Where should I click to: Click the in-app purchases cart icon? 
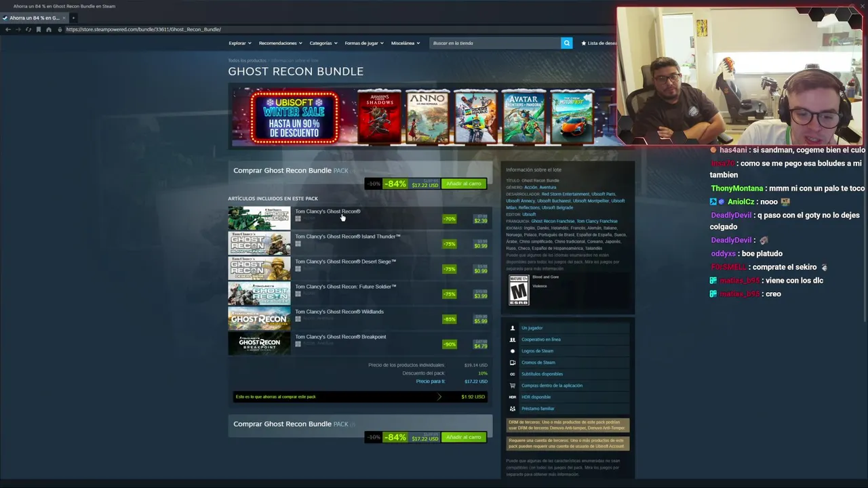pyautogui.click(x=513, y=386)
